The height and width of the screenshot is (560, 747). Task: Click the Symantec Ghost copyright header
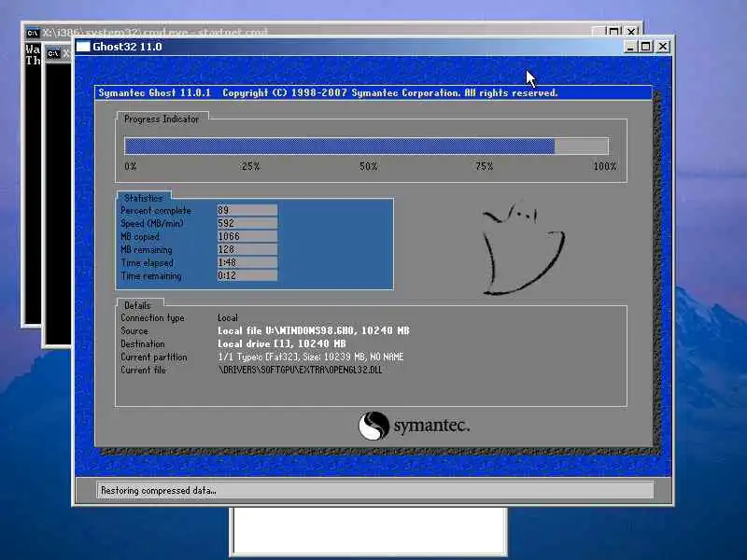(x=328, y=92)
